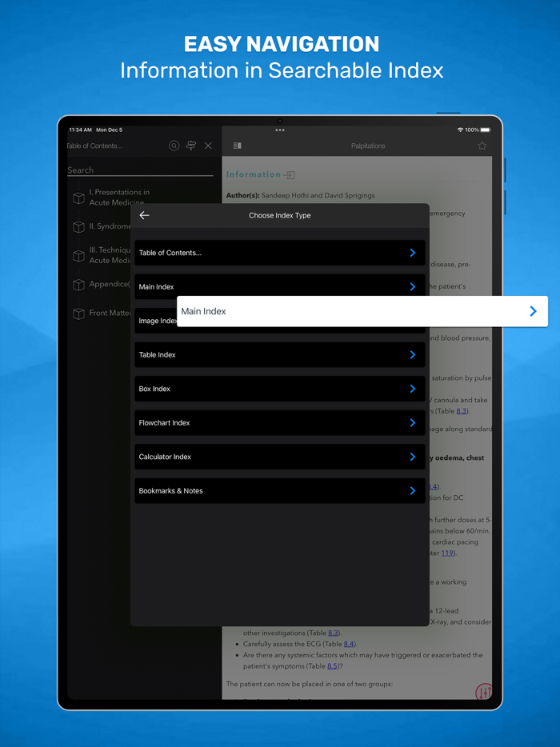Close the sidebar with the X icon

208,146
